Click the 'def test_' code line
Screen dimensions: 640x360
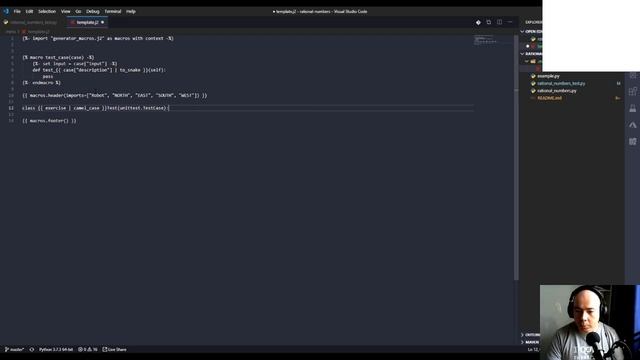click(99, 70)
